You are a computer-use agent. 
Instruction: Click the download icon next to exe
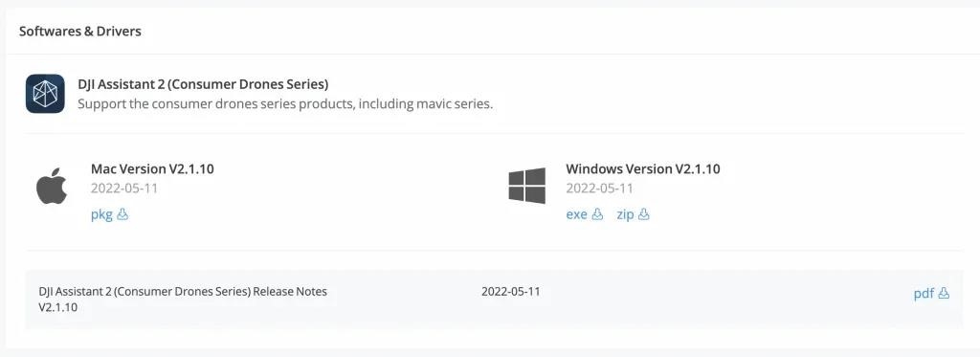point(597,214)
